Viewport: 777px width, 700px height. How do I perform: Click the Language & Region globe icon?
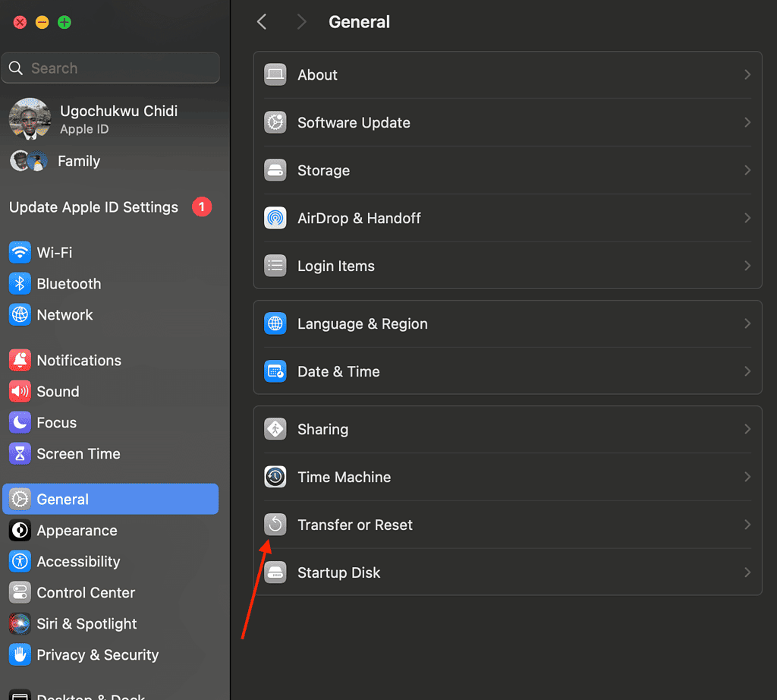point(275,323)
